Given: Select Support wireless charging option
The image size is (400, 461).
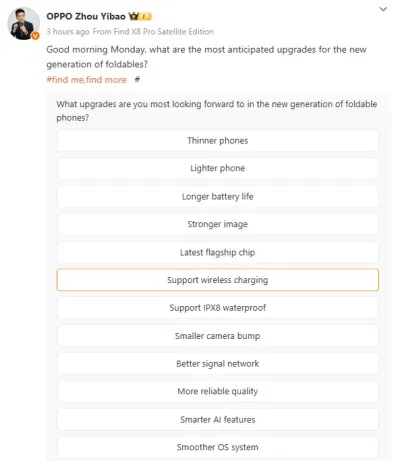Looking at the screenshot, I should (x=218, y=280).
